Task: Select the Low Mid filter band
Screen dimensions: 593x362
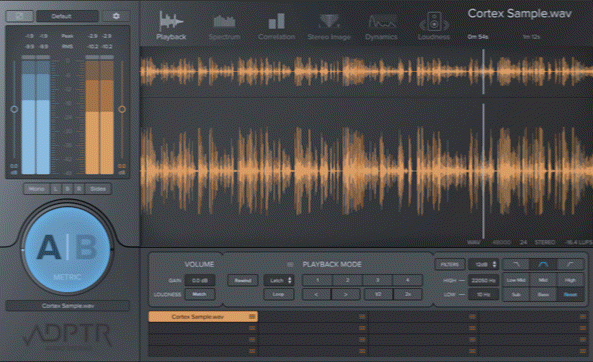Action: (516, 280)
